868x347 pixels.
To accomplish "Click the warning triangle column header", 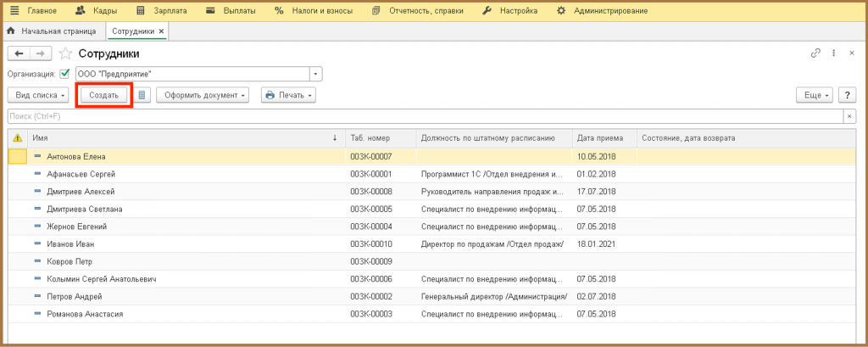I will [17, 138].
